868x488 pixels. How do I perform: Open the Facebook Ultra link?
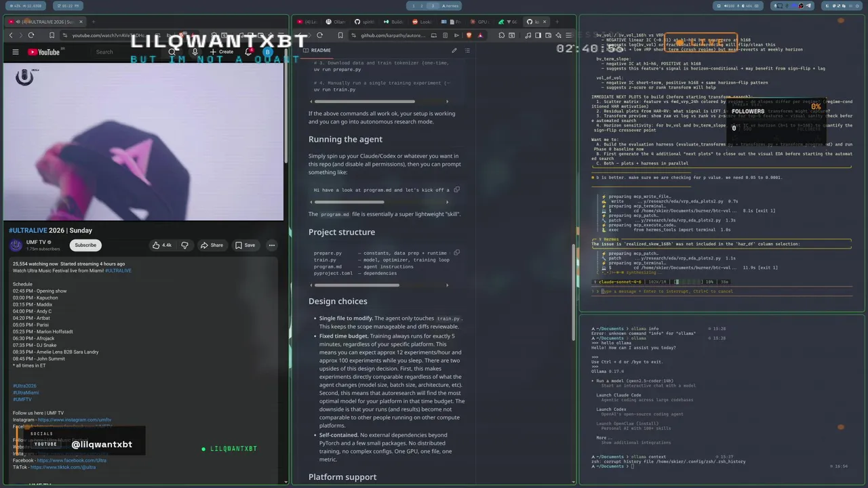72,460
